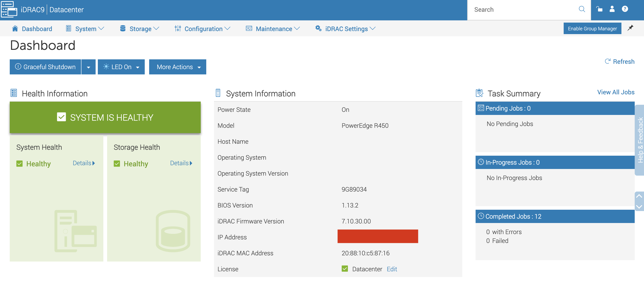Open the Maintenance menu
Viewport: 644px width, 287px height.
pyautogui.click(x=274, y=29)
